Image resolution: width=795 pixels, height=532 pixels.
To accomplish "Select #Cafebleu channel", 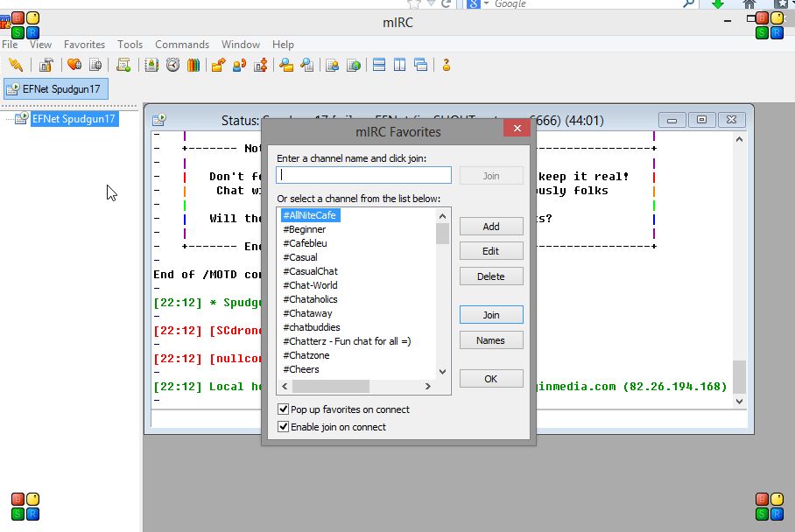I will pyautogui.click(x=305, y=243).
